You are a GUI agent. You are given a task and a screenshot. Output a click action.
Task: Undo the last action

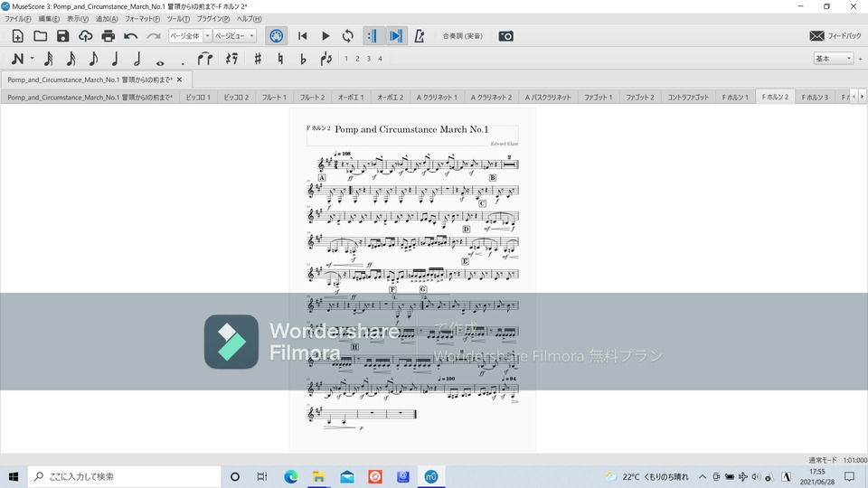[x=130, y=36]
